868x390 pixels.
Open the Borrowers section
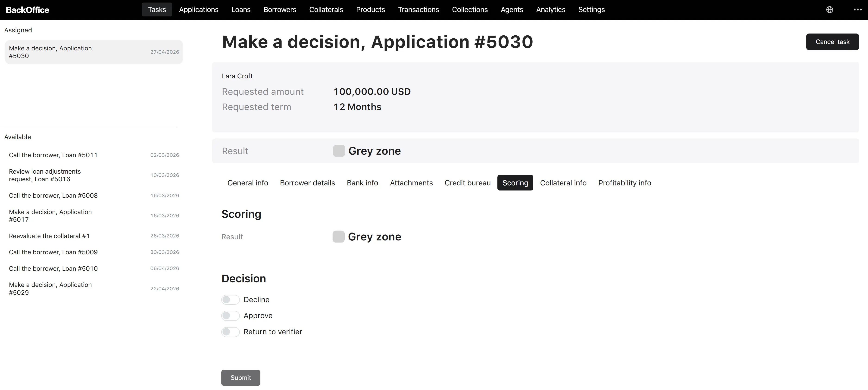(x=280, y=9)
